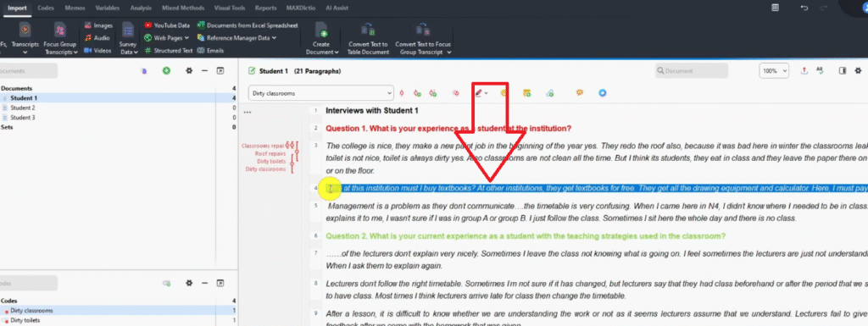This screenshot has width=868, height=326.
Task: Choose Documents from Excel Spreadsheet
Action: [248, 25]
